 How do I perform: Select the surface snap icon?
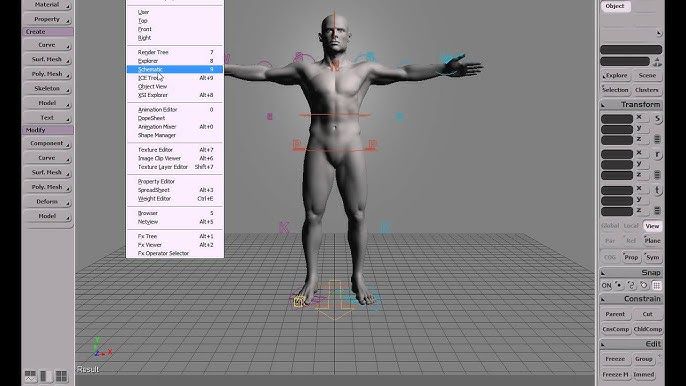pyautogui.click(x=644, y=285)
